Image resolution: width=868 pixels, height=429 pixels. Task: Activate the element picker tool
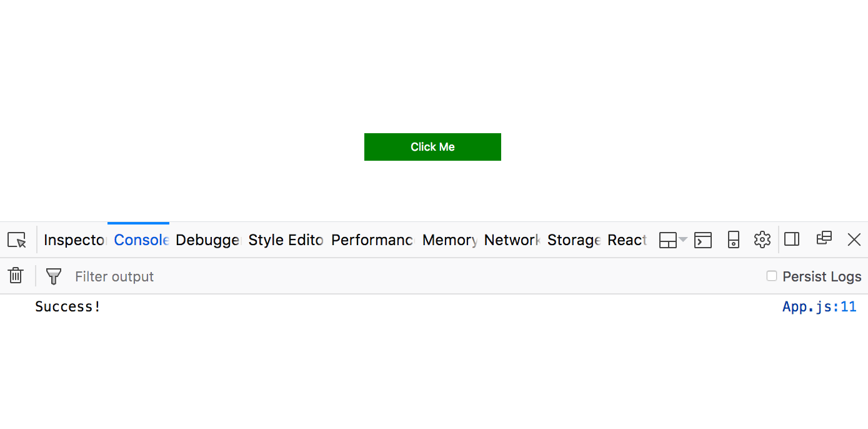(x=17, y=240)
